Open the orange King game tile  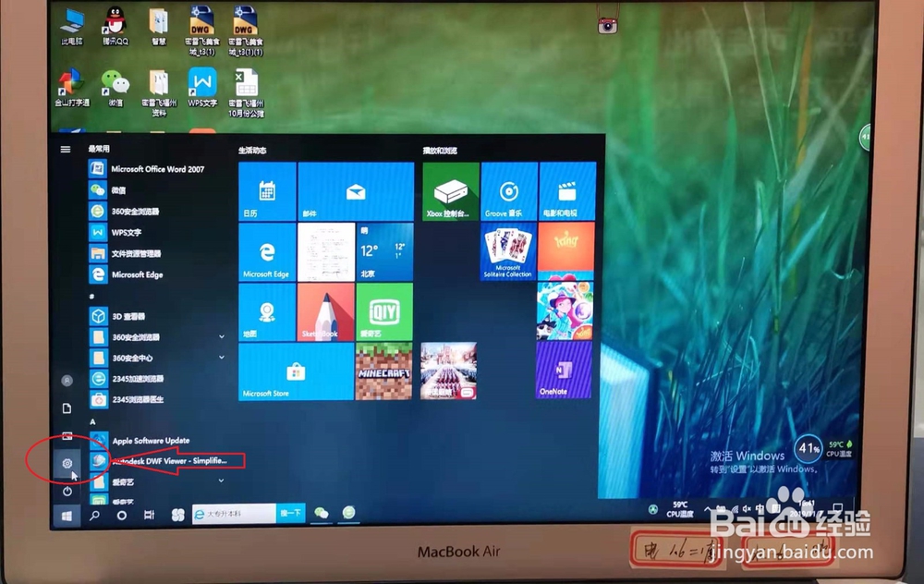(x=565, y=246)
